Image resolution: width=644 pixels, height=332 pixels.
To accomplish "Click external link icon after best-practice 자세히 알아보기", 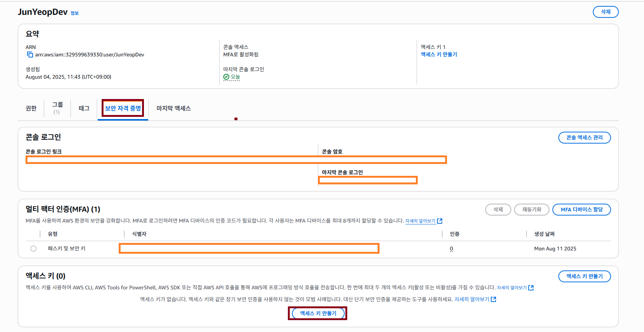I will point(493,299).
